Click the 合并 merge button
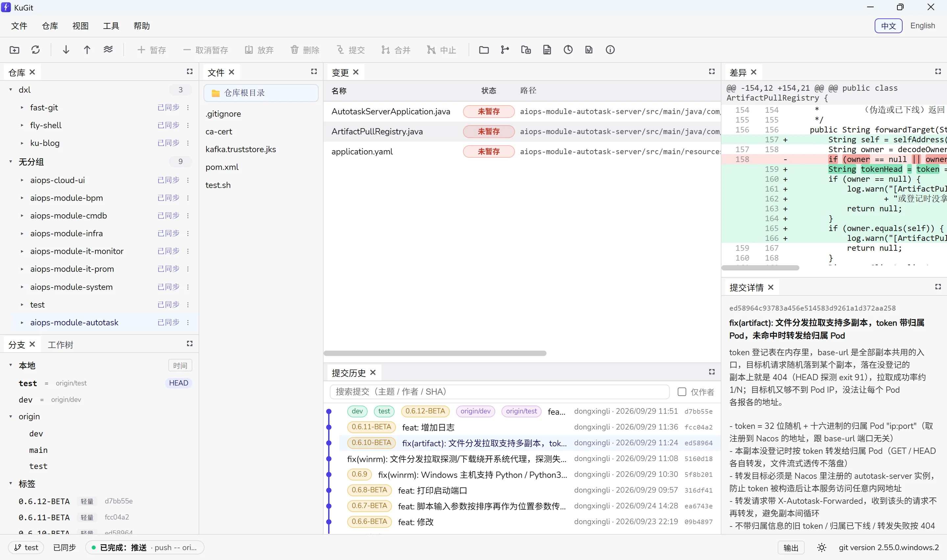The height and width of the screenshot is (560, 947). pyautogui.click(x=396, y=50)
